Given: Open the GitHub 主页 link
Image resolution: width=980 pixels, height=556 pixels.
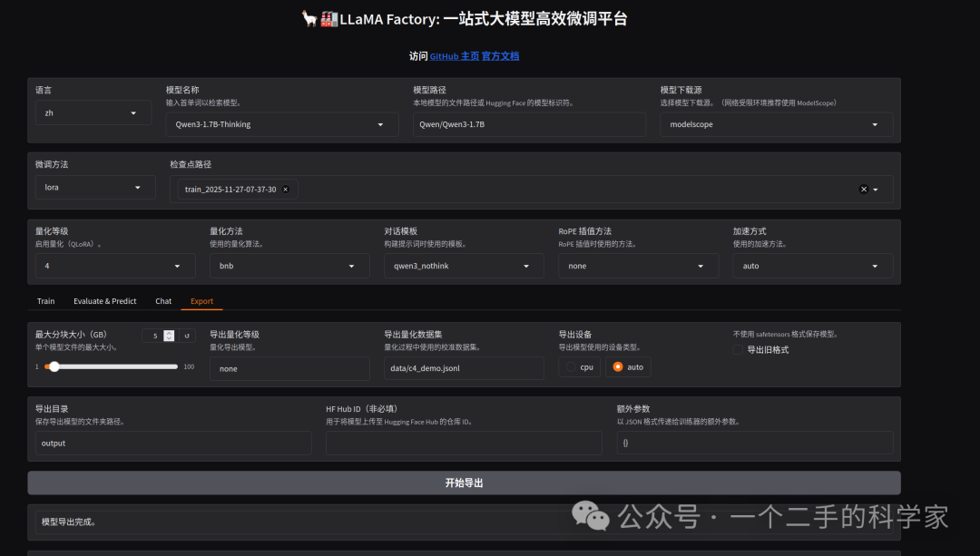Looking at the screenshot, I should pyautogui.click(x=455, y=56).
